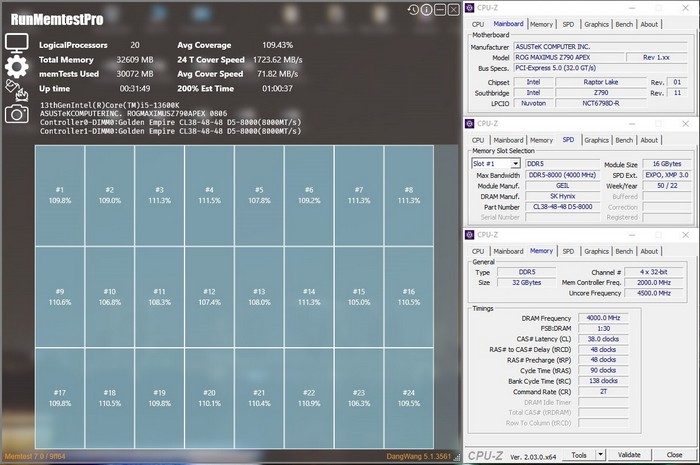Switch to Bench tab in top CPU-Z window
Image resolution: width=700 pixels, height=465 pixels.
624,24
